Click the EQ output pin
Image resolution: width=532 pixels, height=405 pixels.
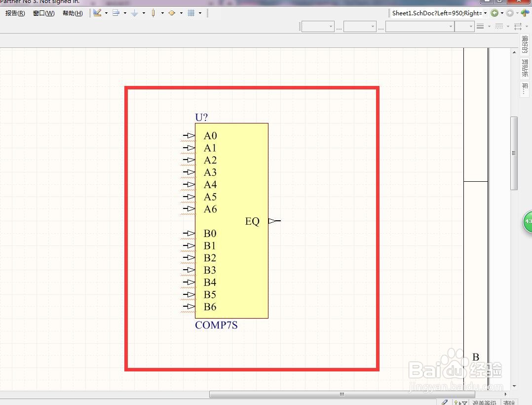274,221
